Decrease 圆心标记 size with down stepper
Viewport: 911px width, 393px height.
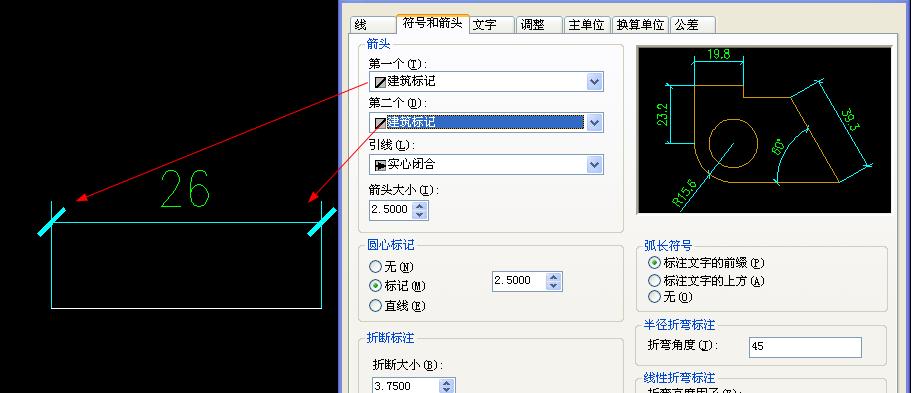554,285
